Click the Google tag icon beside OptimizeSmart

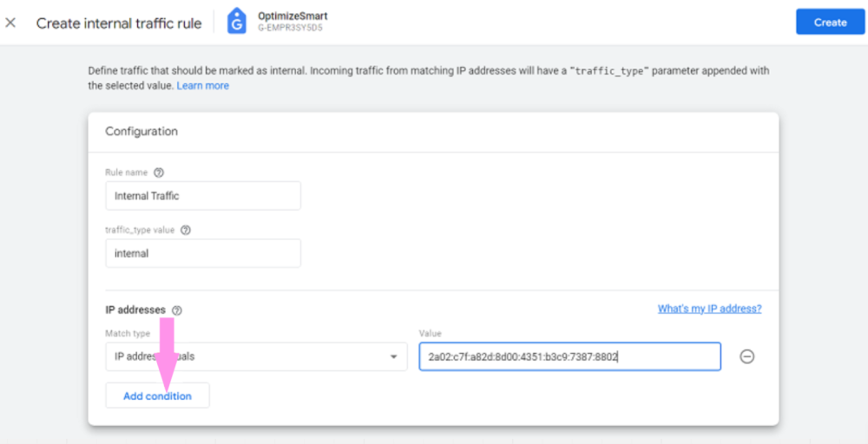[x=236, y=22]
